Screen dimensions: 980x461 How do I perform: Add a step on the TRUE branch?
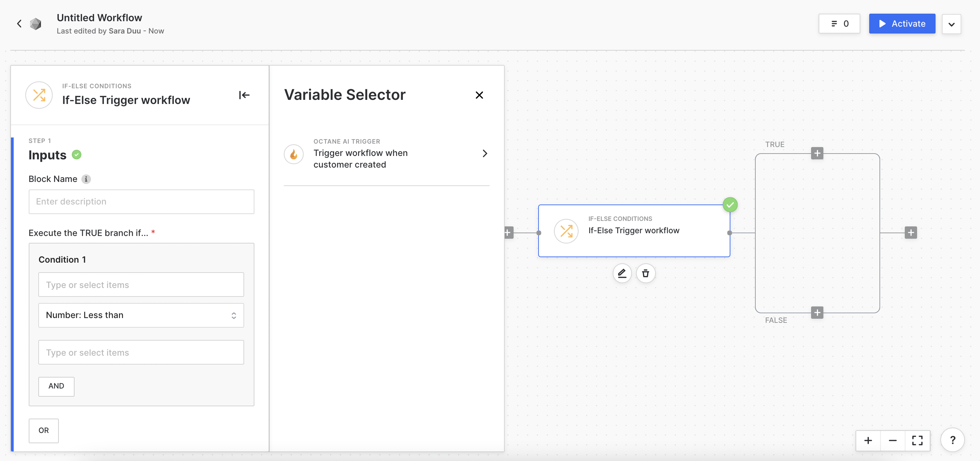coord(817,153)
